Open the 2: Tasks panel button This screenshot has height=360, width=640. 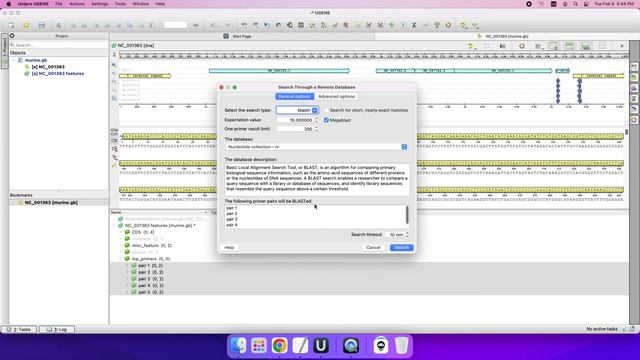pyautogui.click(x=20, y=329)
